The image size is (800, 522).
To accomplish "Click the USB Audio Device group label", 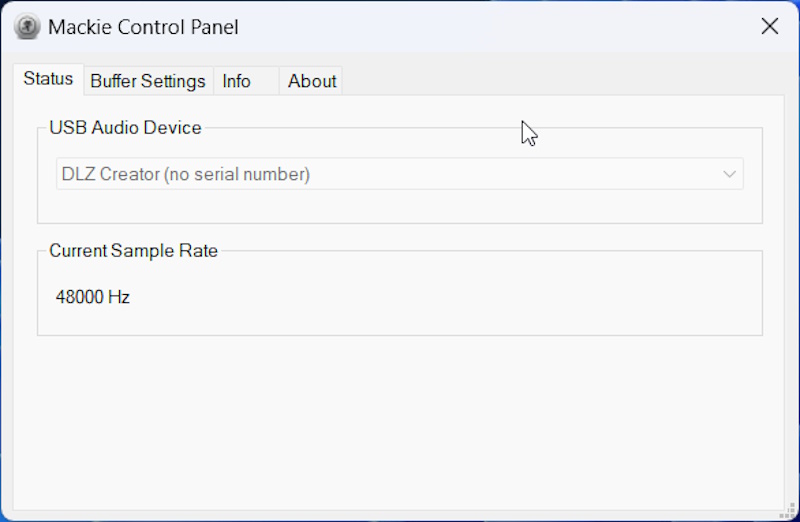I will [x=126, y=128].
